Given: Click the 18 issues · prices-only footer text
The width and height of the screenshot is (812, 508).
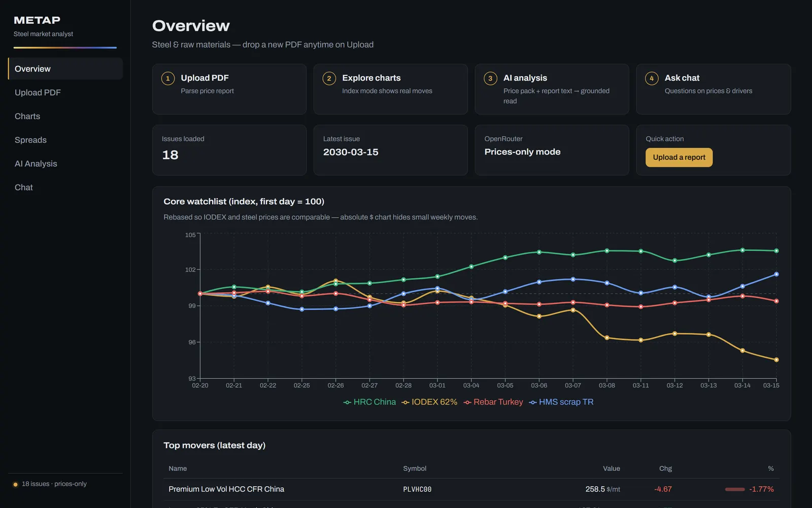Looking at the screenshot, I should click(54, 484).
